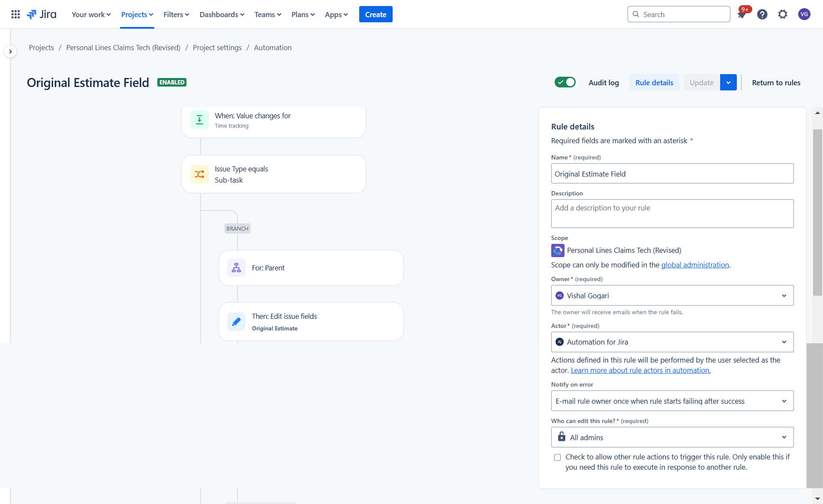This screenshot has height=504, width=823.
Task: Open the Dashboards menu
Action: (x=222, y=15)
